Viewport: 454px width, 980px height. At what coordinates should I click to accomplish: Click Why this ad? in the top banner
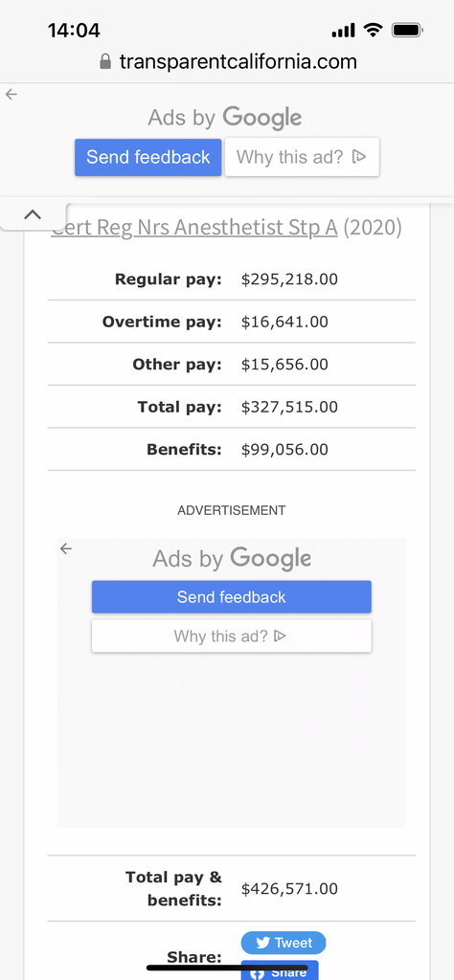tap(302, 157)
